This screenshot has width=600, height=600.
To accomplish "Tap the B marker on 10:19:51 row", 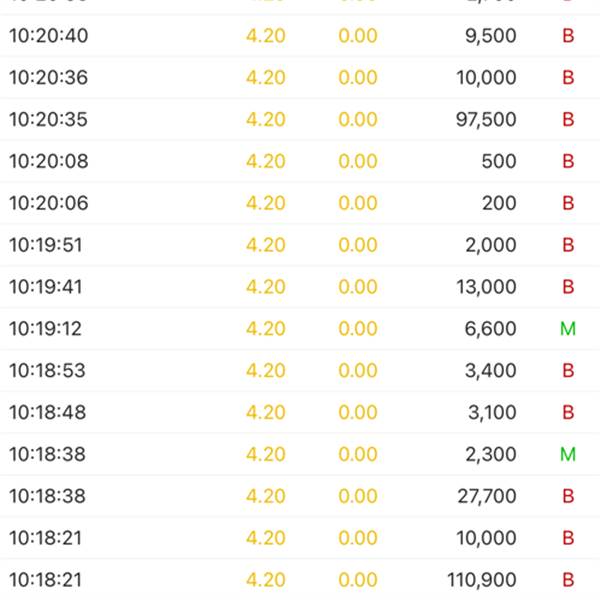I will 568,245.
